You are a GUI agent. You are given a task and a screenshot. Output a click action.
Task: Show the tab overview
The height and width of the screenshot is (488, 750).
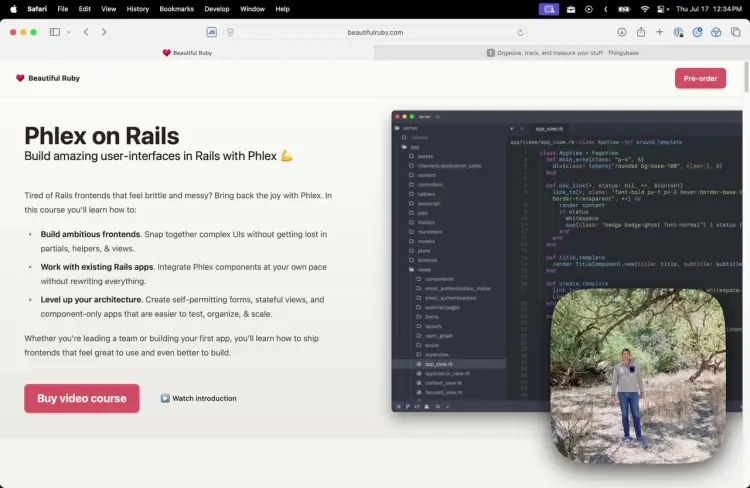736,32
